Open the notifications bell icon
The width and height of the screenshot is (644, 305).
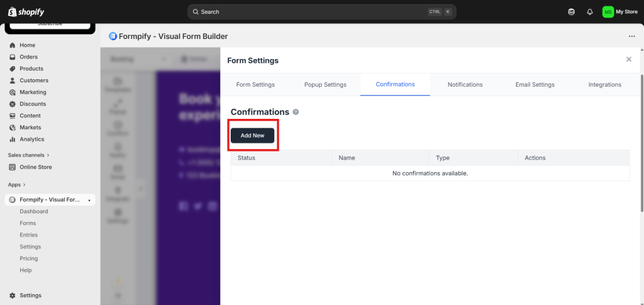589,11
